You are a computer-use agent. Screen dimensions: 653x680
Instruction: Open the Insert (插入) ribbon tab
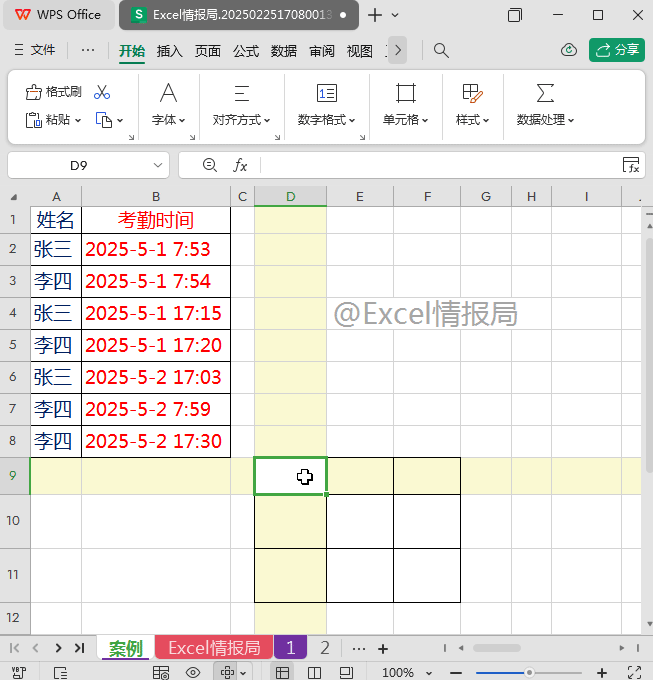point(170,51)
